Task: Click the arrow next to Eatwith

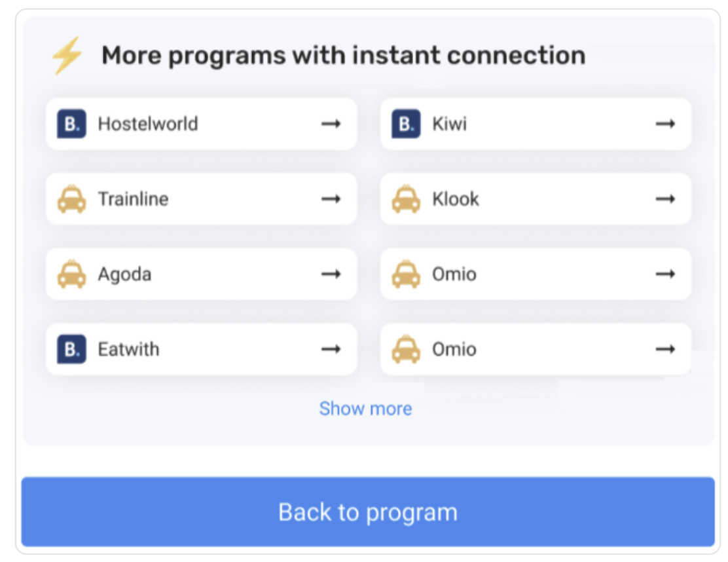Action: 331,349
